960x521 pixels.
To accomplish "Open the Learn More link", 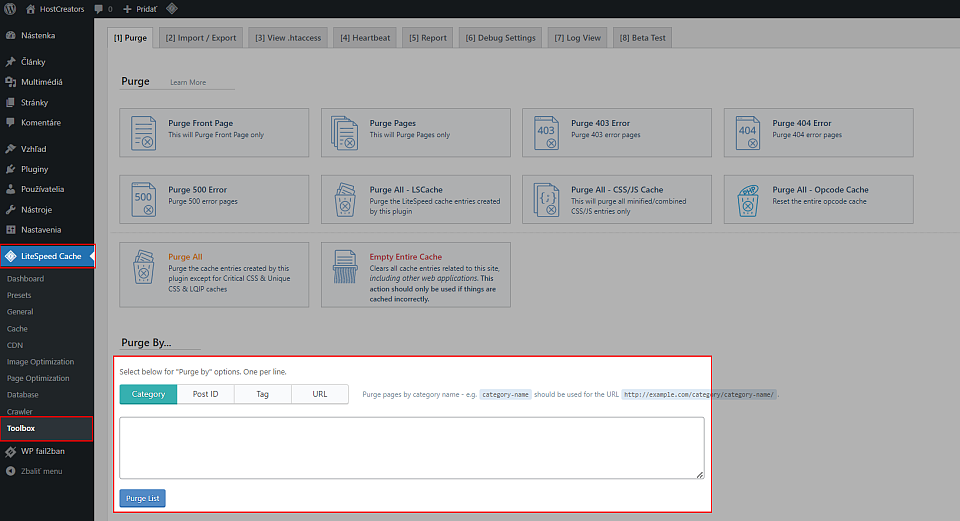I will (188, 82).
